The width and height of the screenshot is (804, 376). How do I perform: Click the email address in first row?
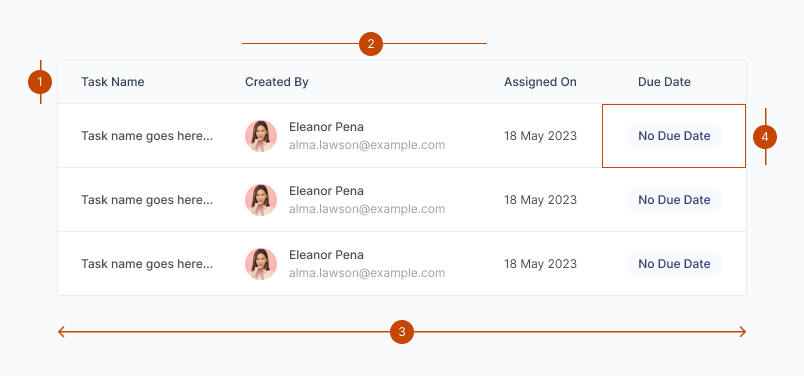pos(367,145)
